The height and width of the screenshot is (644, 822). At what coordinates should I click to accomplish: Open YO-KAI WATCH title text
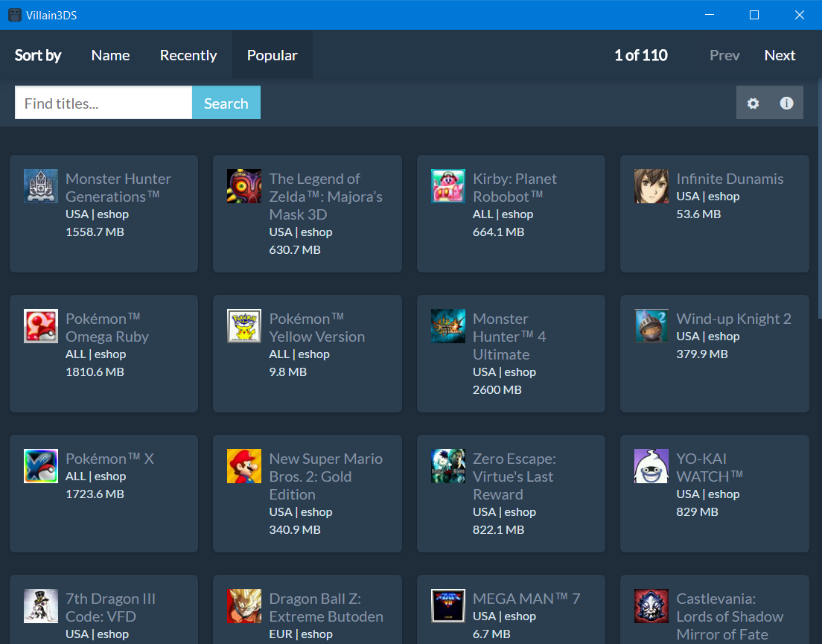[710, 468]
